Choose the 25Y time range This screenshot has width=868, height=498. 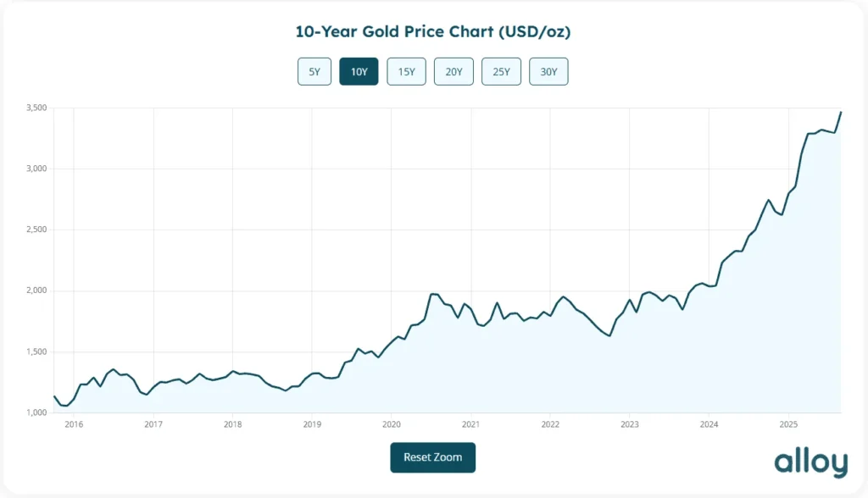tap(501, 72)
